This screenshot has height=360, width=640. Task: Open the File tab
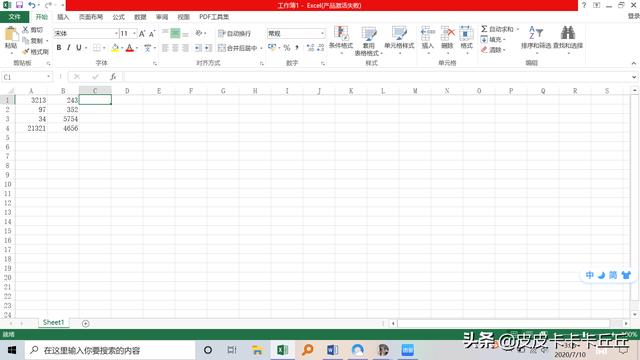click(x=15, y=17)
